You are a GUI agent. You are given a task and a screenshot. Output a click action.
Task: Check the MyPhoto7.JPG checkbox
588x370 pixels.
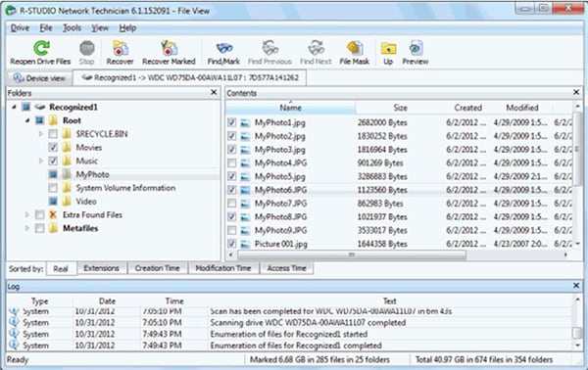pyautogui.click(x=231, y=204)
